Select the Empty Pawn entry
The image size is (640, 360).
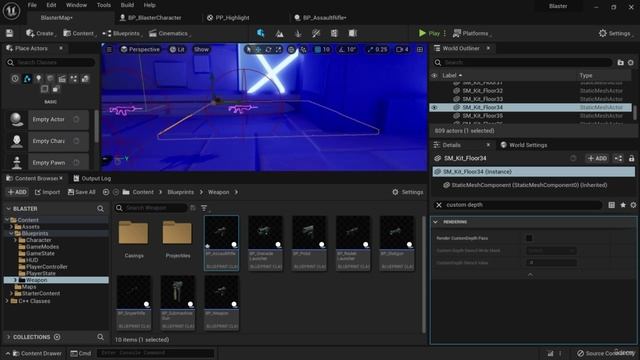click(48, 163)
